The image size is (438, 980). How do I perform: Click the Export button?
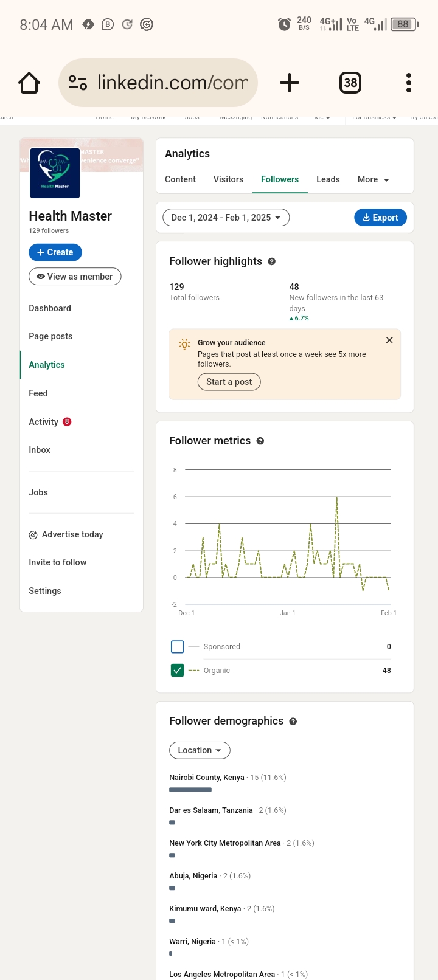point(380,218)
